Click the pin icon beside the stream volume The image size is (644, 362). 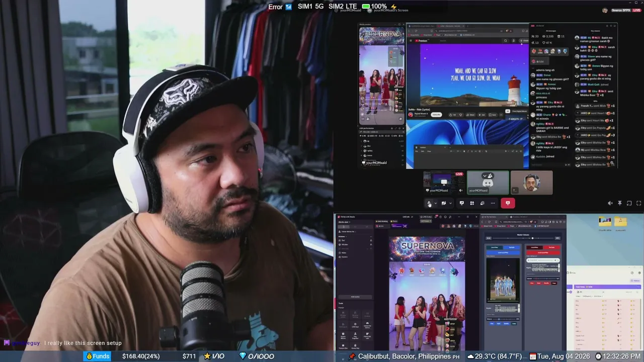coord(620,203)
